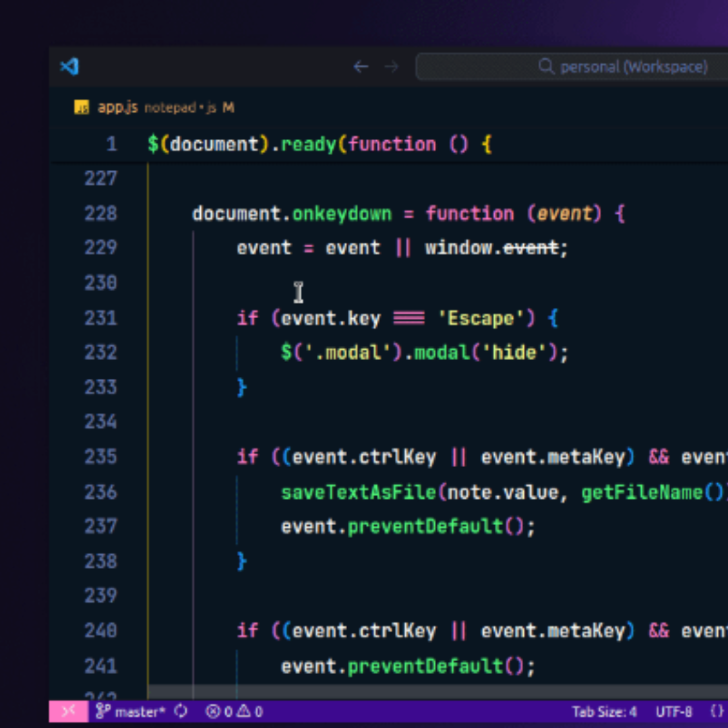This screenshot has width=728, height=728.
Task: Click the language mode braces icon
Action: click(717, 711)
